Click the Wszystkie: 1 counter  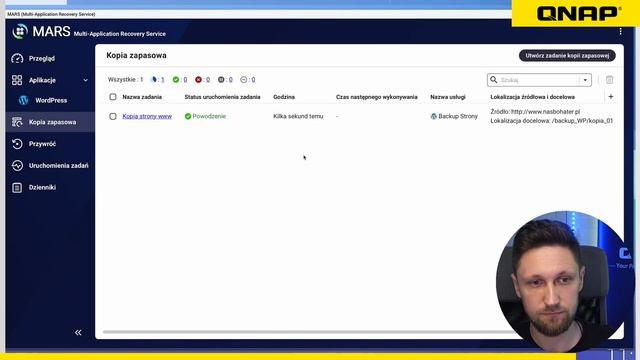point(125,80)
